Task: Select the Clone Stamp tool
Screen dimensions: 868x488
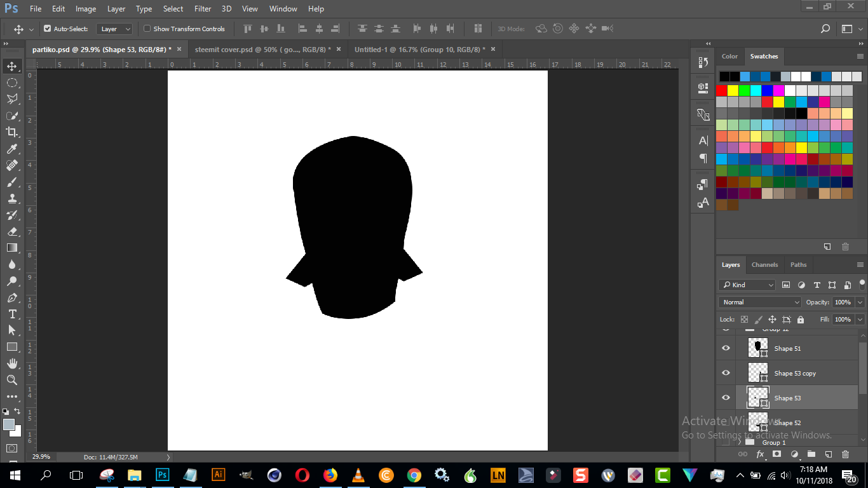Action: point(12,198)
